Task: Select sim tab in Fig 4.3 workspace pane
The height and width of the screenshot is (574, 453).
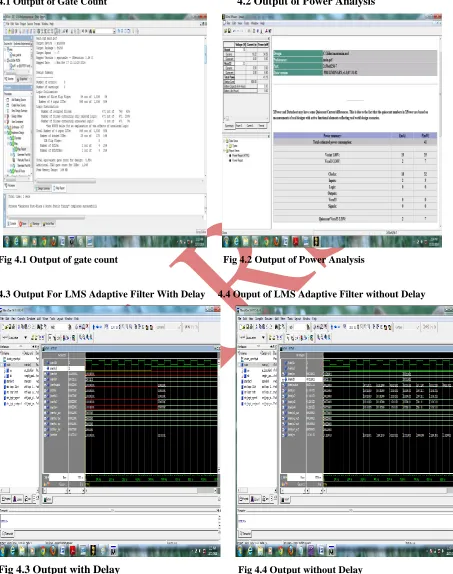Action: (29, 499)
